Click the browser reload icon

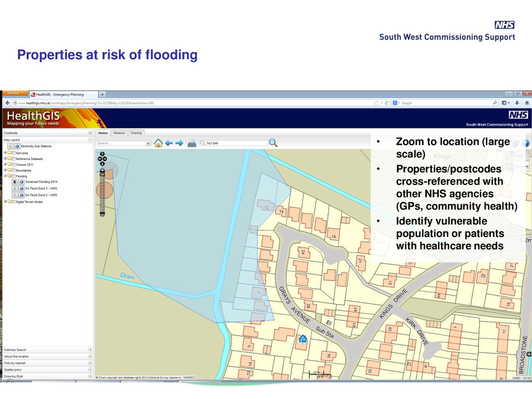387,103
